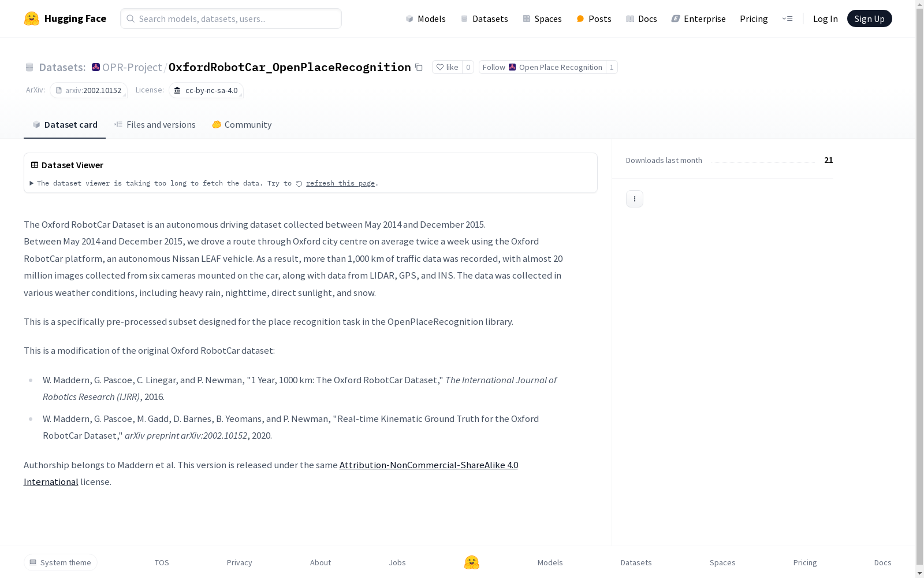The height and width of the screenshot is (578, 924).
Task: Open the Pricing footer link
Action: 805,562
